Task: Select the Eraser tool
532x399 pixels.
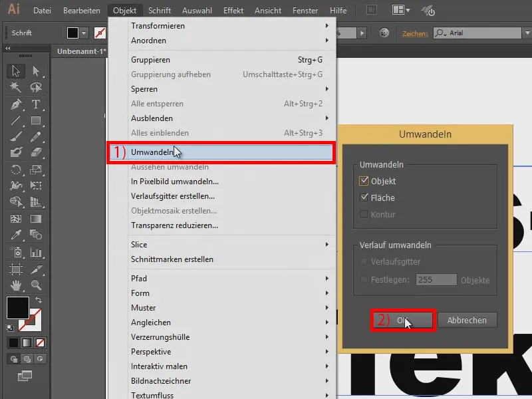Action: 36,152
